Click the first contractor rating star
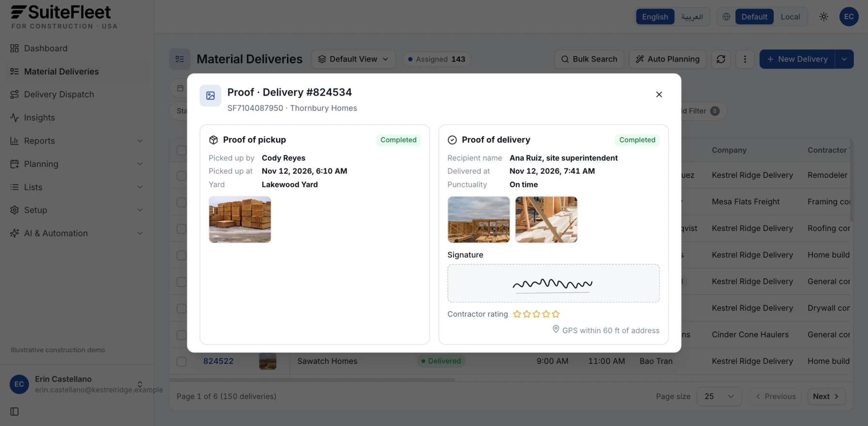The width and height of the screenshot is (868, 426). pos(517,314)
